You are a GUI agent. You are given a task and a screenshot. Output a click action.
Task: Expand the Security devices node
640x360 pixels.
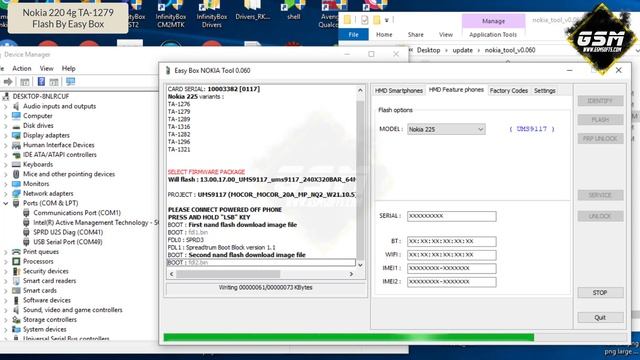pos(6,271)
